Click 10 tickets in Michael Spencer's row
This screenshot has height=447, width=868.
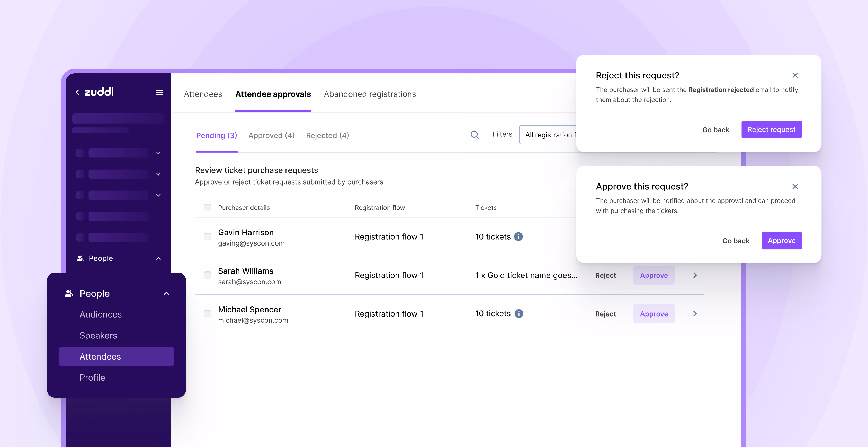click(x=493, y=314)
